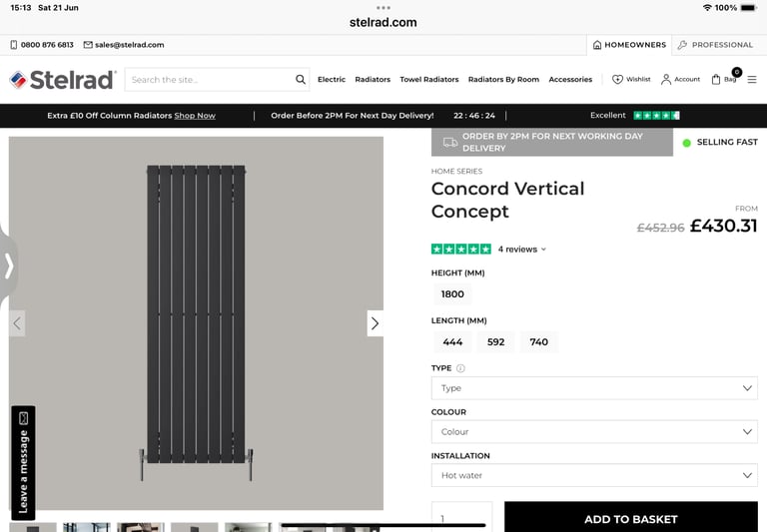Click the next day delivery banner
The image size is (767, 532).
(551, 143)
